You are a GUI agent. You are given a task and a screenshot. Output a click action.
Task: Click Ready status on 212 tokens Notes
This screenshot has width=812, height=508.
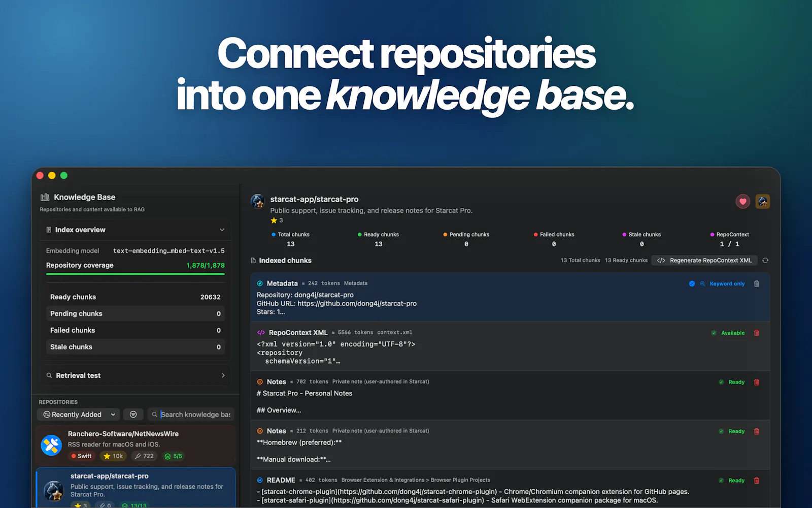(732, 431)
